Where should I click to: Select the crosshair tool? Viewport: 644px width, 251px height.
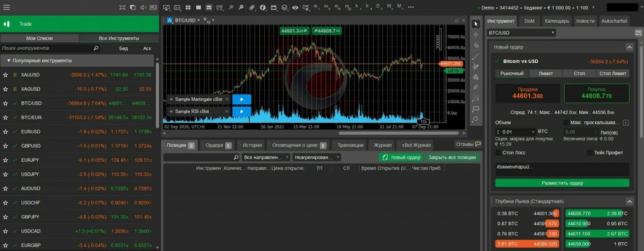click(476, 35)
